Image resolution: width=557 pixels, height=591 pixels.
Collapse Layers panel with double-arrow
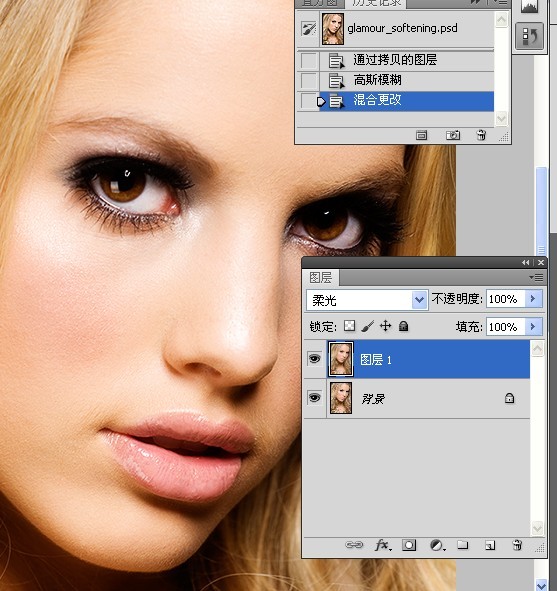click(525, 263)
